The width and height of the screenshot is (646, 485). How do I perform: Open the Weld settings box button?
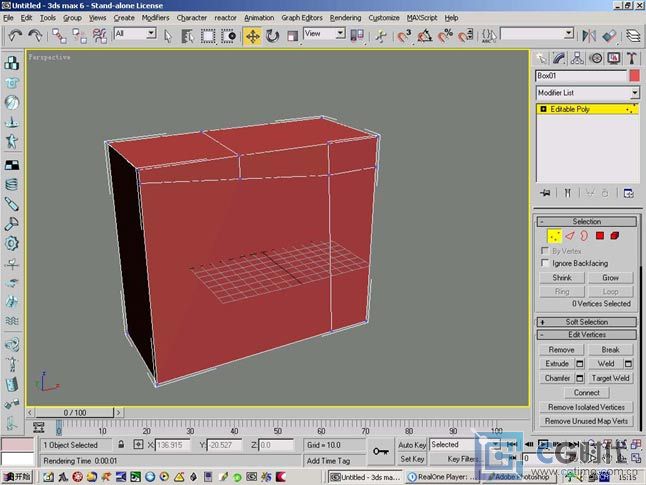(628, 363)
